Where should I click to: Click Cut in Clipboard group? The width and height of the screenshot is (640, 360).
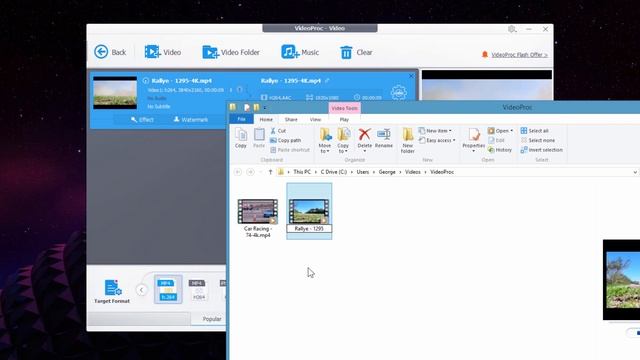[278, 131]
